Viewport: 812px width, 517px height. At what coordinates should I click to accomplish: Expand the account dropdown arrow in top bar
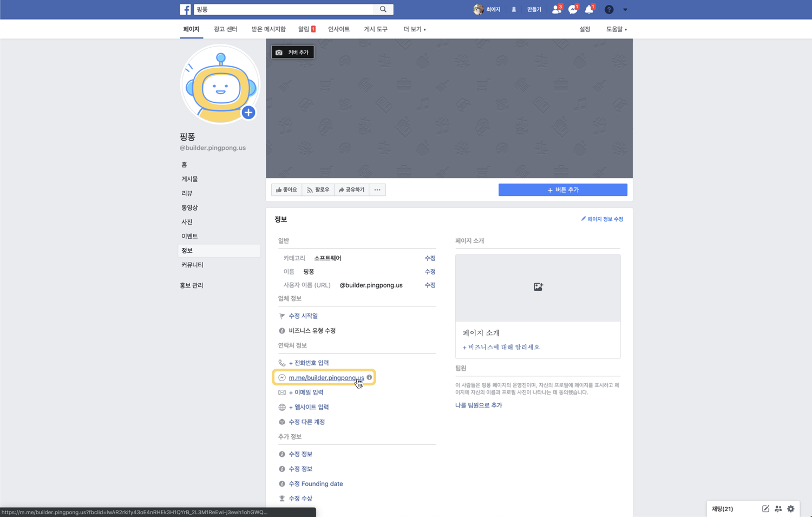coord(625,9)
